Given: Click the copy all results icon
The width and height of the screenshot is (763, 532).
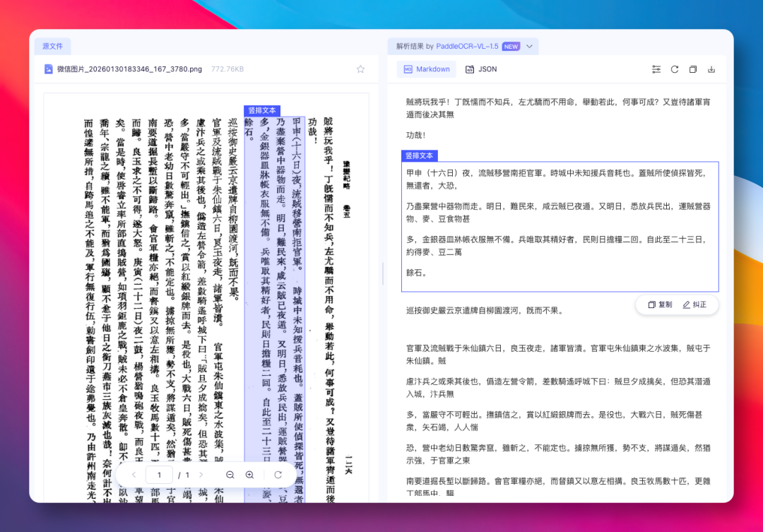Looking at the screenshot, I should [x=693, y=69].
